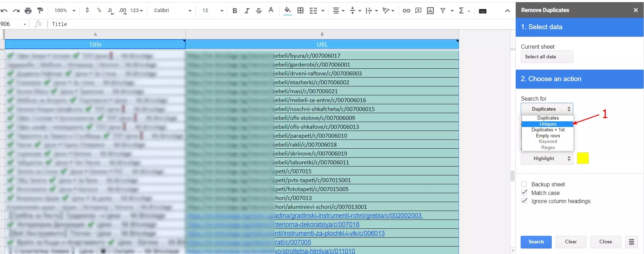Create a filter
Viewport: 644px width, 254px height.
pos(443,11)
